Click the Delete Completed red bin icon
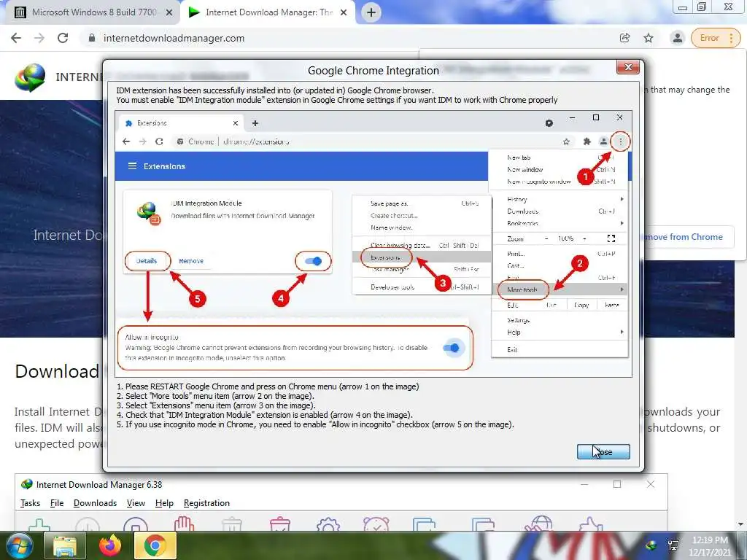747x560 pixels. 279,524
